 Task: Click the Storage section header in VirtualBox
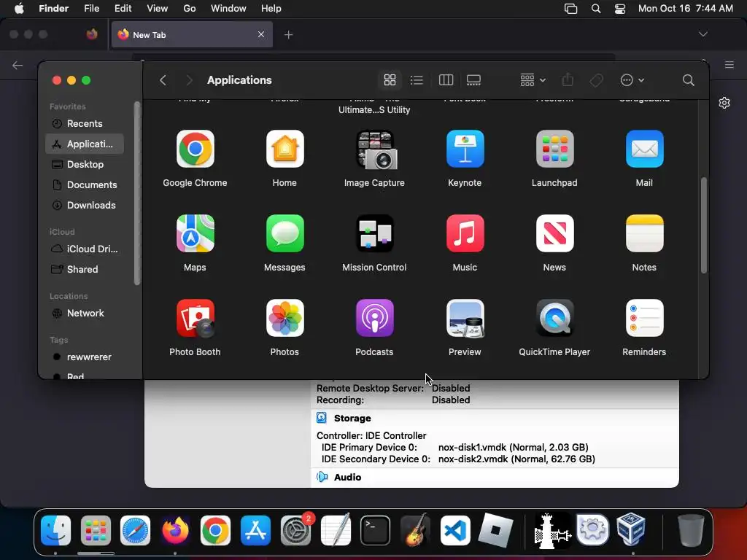point(352,418)
